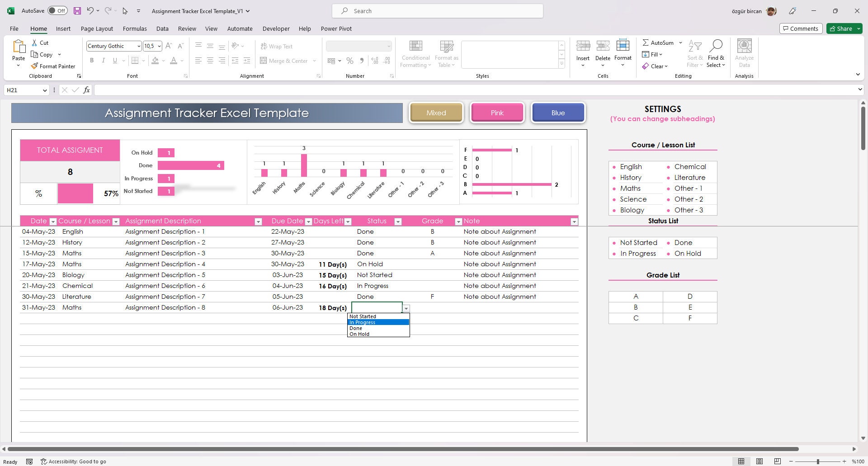868x466 pixels.
Task: Click Decrease Font Size icon
Action: 180,46
